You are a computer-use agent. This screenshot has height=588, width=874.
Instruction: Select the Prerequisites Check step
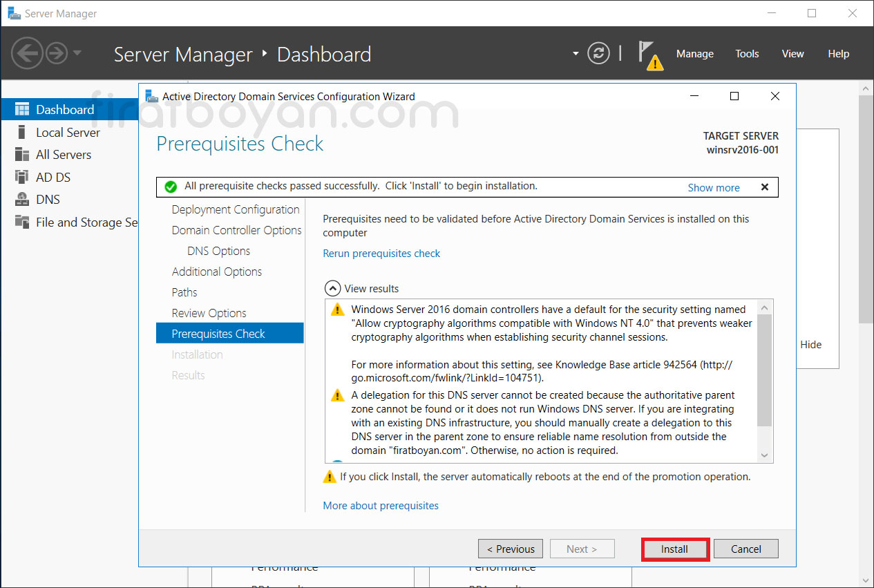point(230,333)
